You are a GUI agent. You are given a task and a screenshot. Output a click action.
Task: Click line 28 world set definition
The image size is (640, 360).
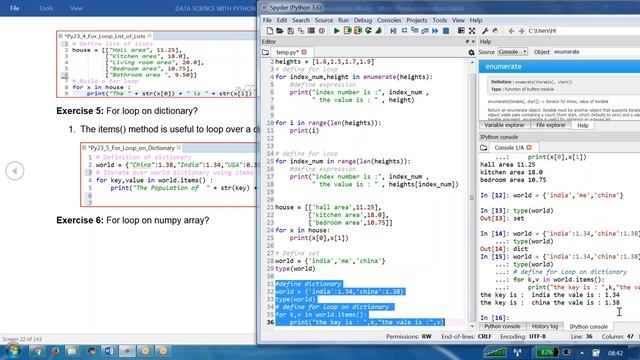click(x=330, y=261)
